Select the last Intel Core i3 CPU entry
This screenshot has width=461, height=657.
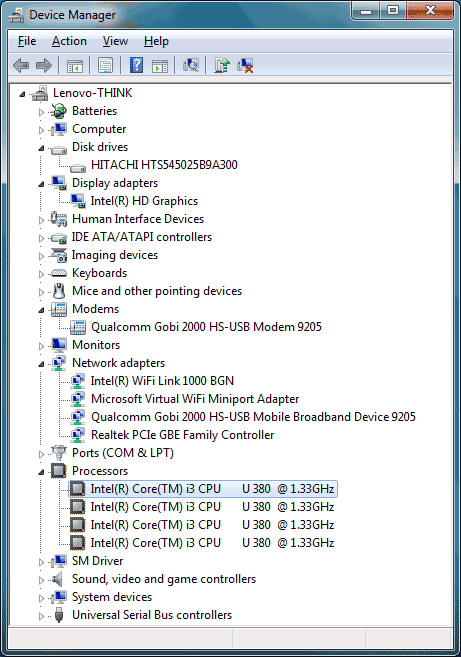212,543
